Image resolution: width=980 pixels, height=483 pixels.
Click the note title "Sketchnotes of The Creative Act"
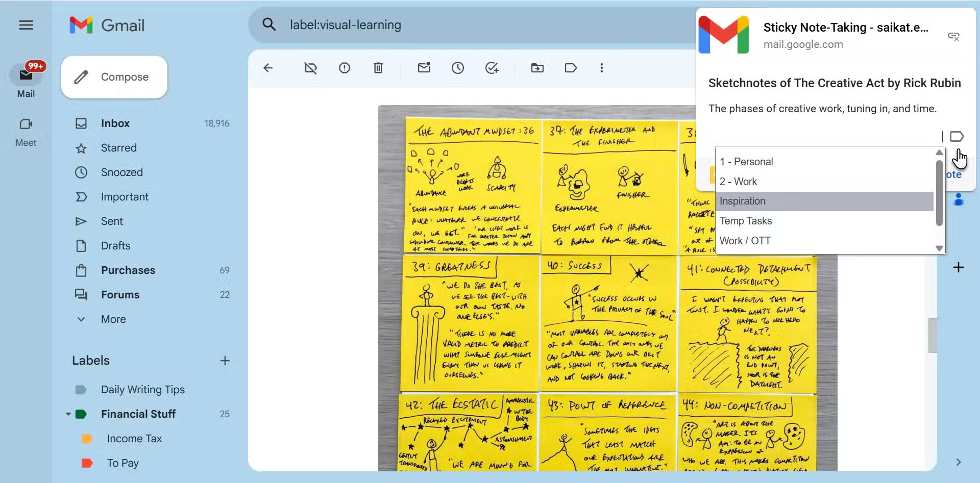tap(835, 83)
